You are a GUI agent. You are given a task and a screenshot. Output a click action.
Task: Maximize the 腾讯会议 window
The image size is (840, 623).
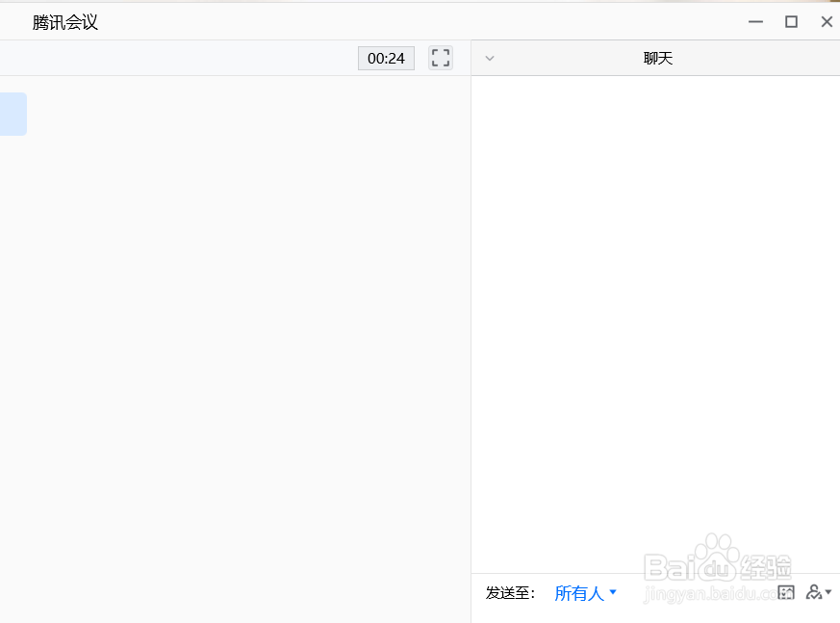tap(792, 20)
